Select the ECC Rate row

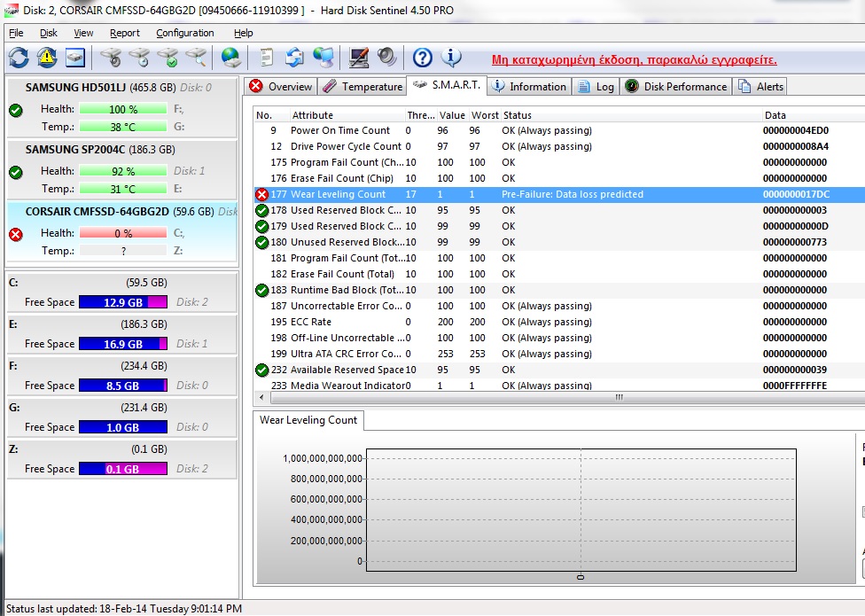pos(559,322)
